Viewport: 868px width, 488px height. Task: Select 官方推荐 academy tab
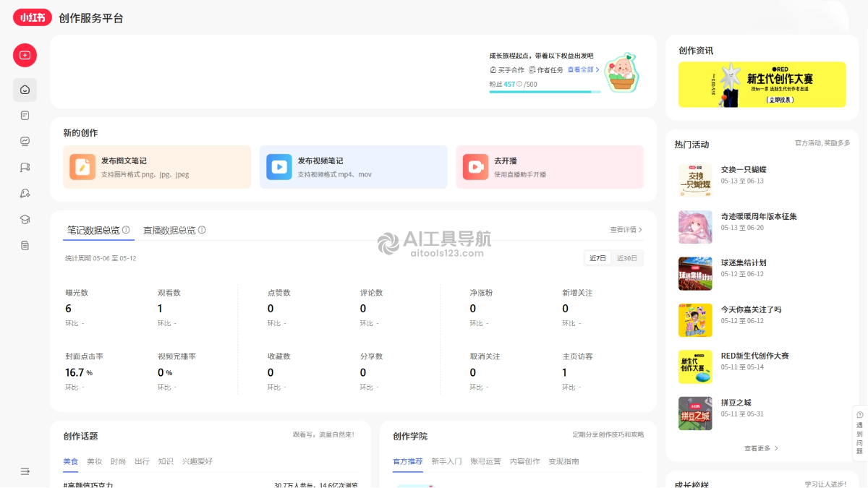(x=408, y=461)
